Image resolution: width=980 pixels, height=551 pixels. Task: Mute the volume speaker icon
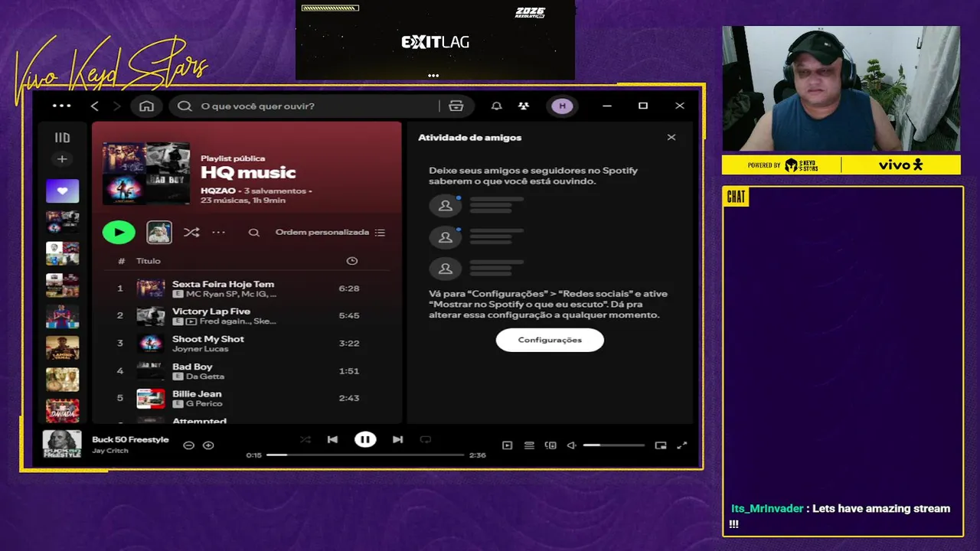point(571,445)
